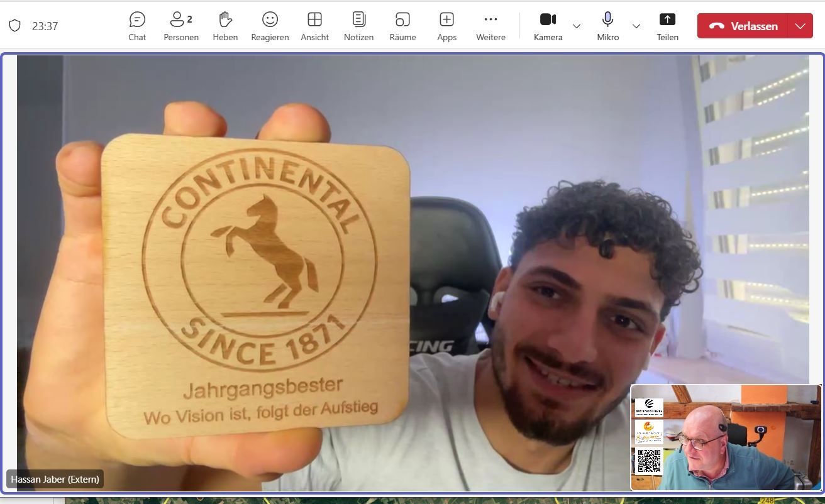Viewport: 825px width, 504px height.
Task: Open Weitere options menu
Action: point(490,26)
